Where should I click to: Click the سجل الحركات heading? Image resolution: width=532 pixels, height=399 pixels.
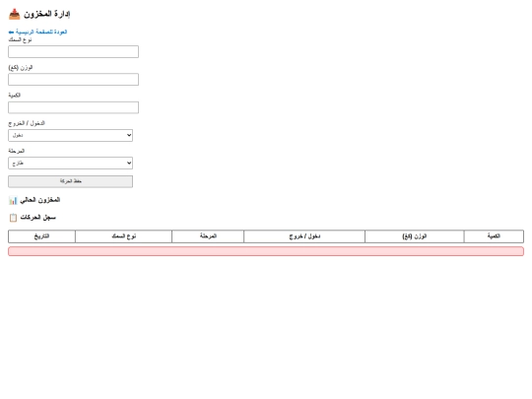pyautogui.click(x=38, y=218)
